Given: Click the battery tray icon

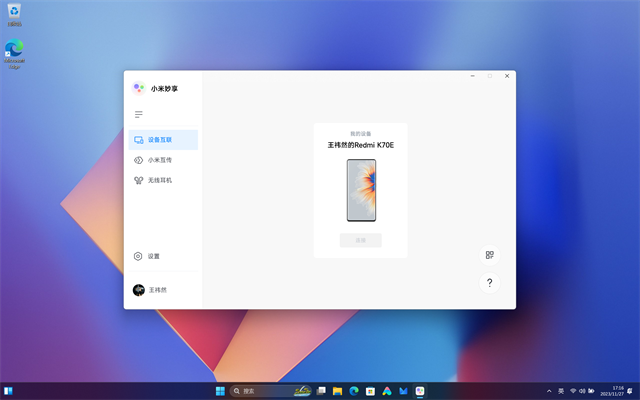Looking at the screenshot, I should tap(591, 391).
